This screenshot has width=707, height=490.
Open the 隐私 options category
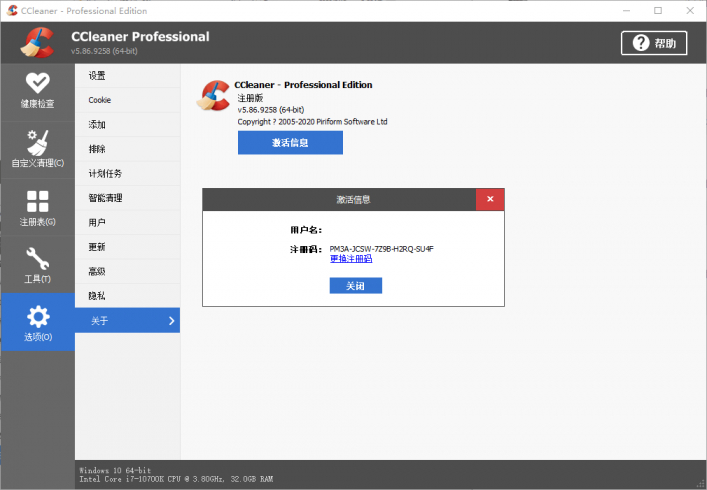click(x=128, y=296)
